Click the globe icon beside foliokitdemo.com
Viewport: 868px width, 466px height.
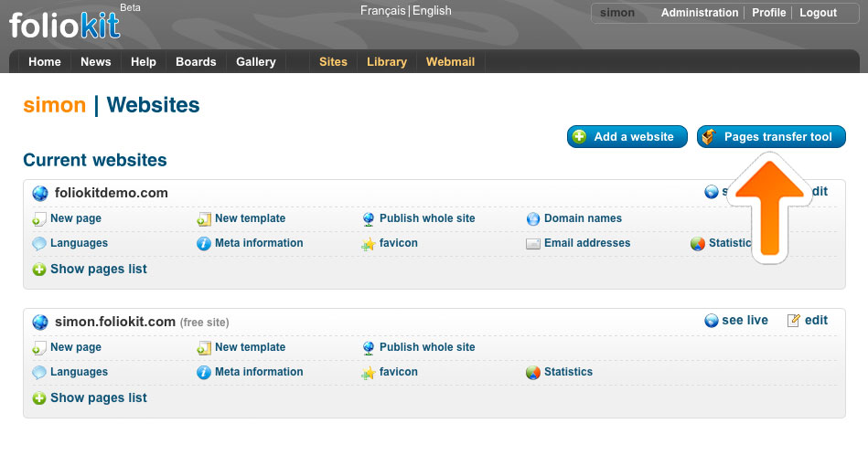40,193
